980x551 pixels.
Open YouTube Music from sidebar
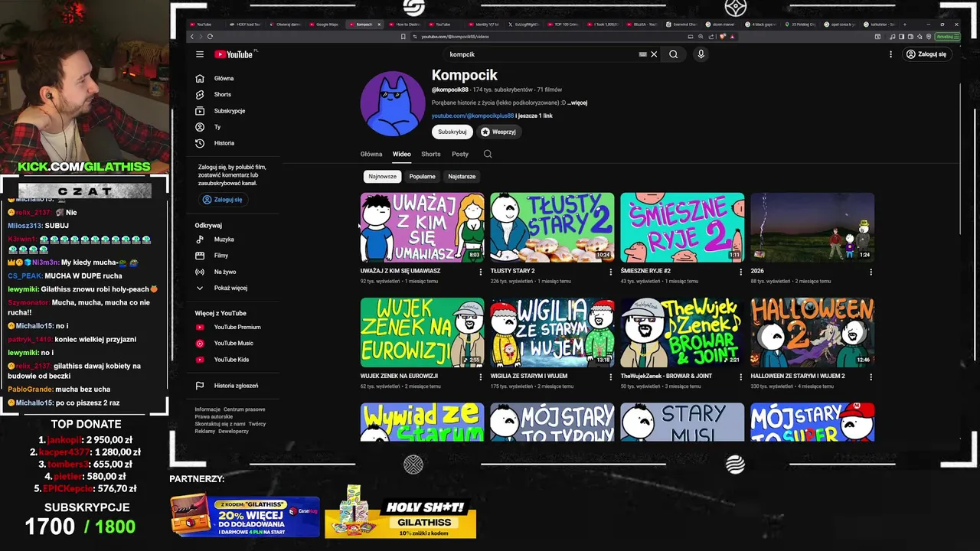click(x=234, y=344)
